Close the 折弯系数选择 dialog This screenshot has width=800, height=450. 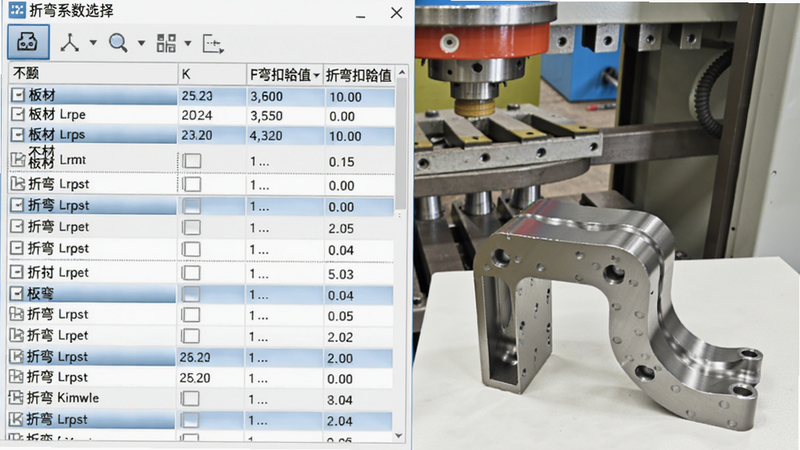click(x=396, y=13)
